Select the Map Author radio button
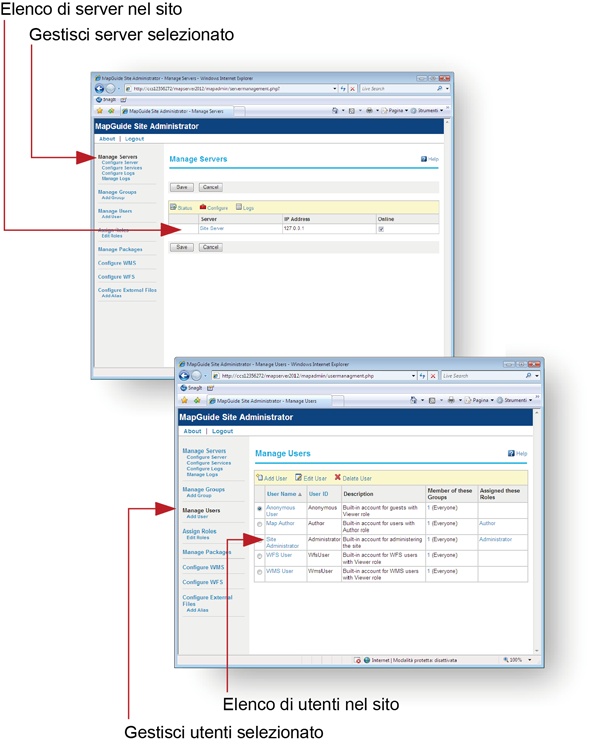The height and width of the screenshot is (744, 600). 259,524
